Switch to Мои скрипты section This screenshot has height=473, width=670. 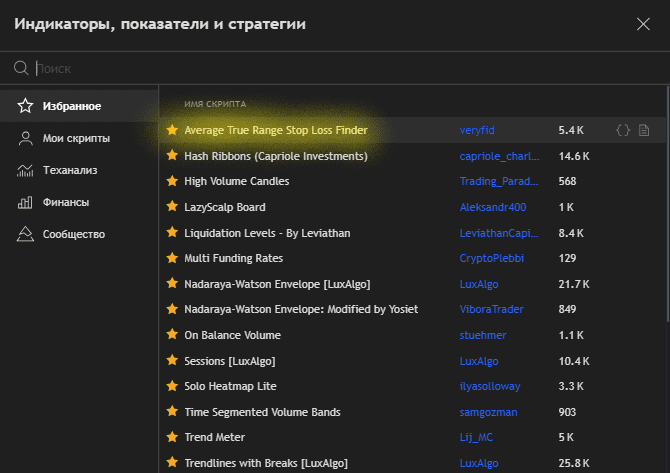tap(75, 138)
